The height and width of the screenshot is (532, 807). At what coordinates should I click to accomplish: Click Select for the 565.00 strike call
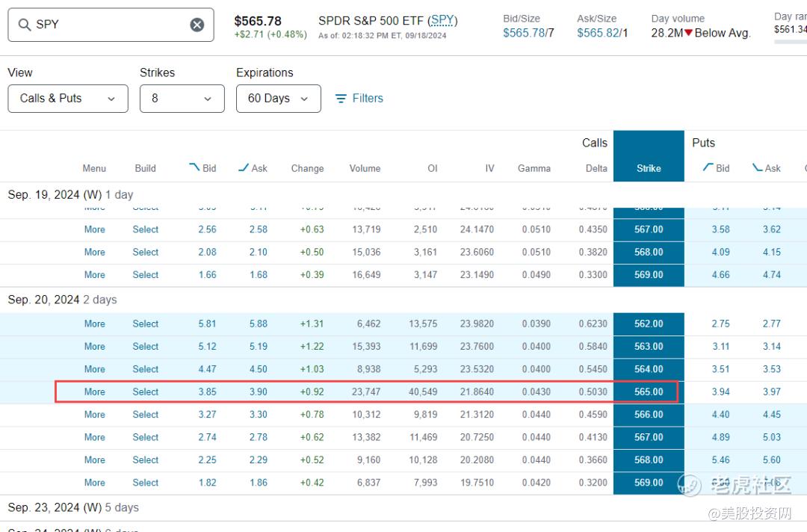click(145, 392)
